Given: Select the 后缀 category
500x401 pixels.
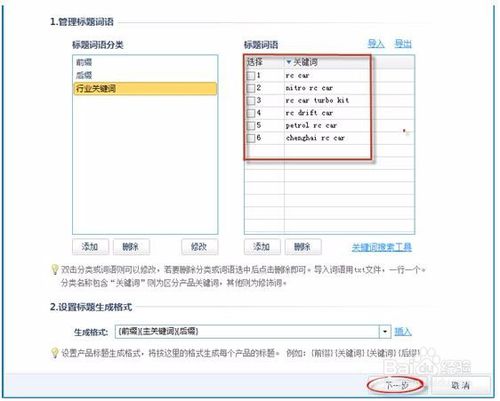Looking at the screenshot, I should (x=145, y=75).
